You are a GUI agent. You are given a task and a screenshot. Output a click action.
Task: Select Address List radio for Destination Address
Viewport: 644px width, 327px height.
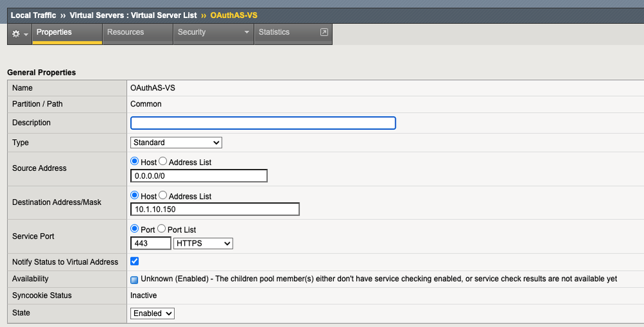(x=162, y=195)
